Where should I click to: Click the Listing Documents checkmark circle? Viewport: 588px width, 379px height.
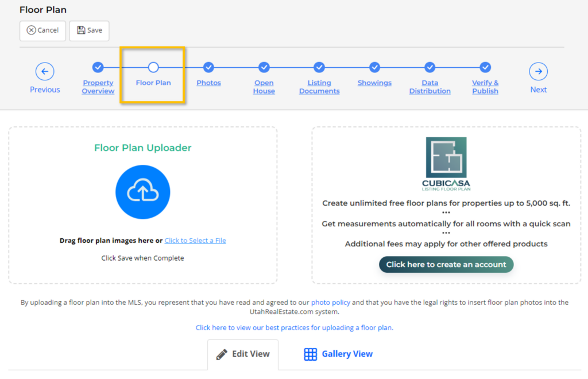pos(319,67)
